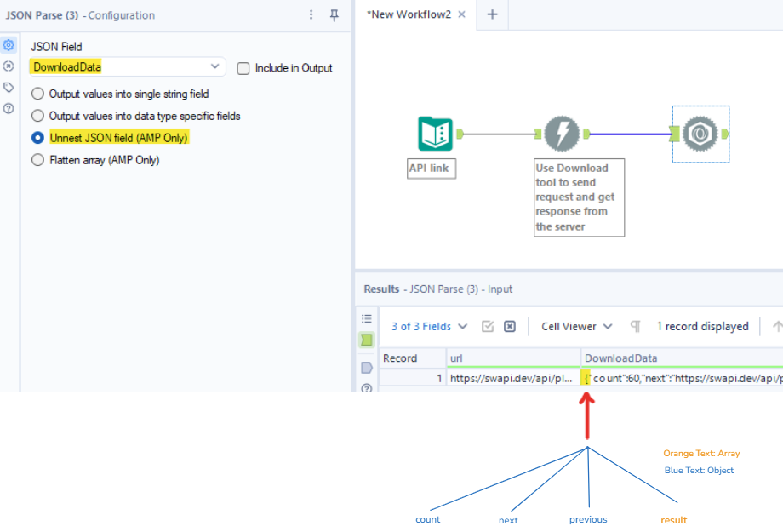Viewport: 783px width, 532px height.
Task: Pin the Configuration window
Action: [334, 15]
